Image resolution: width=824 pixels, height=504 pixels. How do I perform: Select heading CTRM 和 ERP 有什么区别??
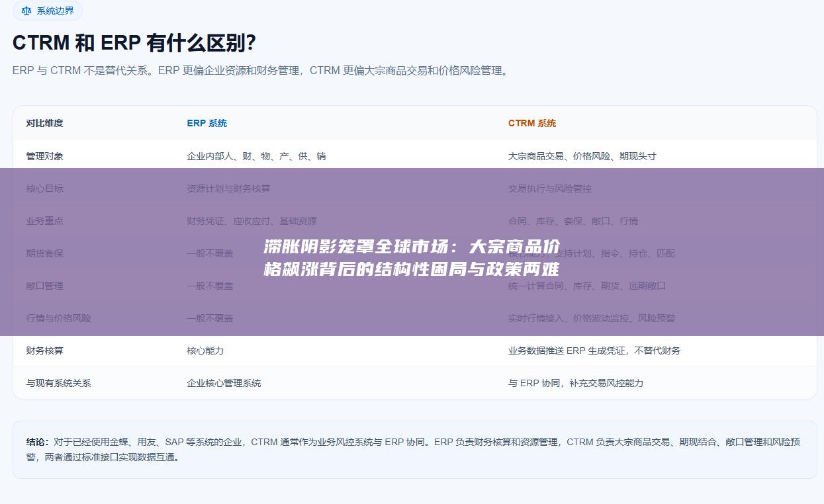pos(134,43)
